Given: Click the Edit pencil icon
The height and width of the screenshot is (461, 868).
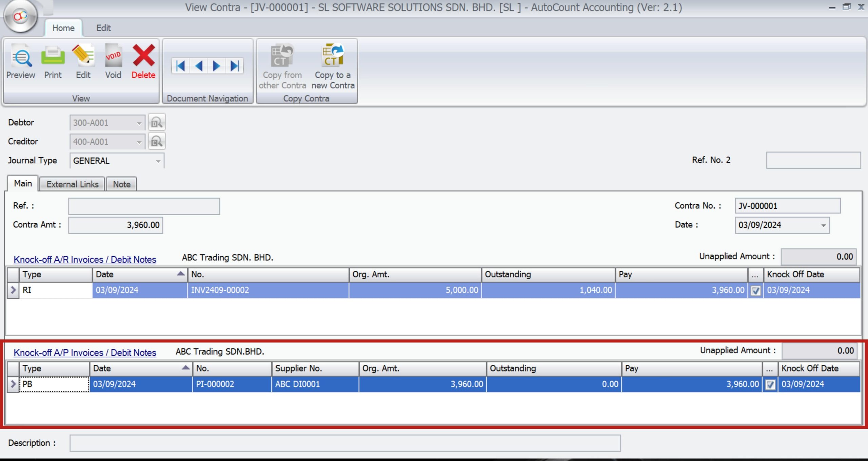Looking at the screenshot, I should click(x=83, y=61).
